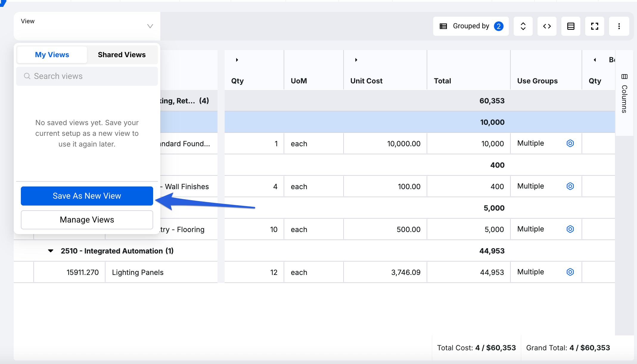Expand the column group arrow above Qty
Image resolution: width=637 pixels, height=364 pixels.
pos(237,60)
